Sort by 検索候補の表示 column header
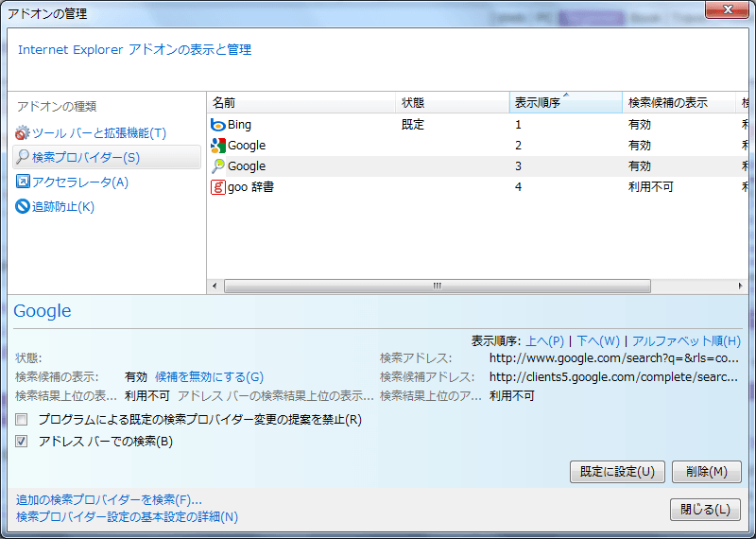This screenshot has width=756, height=539. coord(679,103)
